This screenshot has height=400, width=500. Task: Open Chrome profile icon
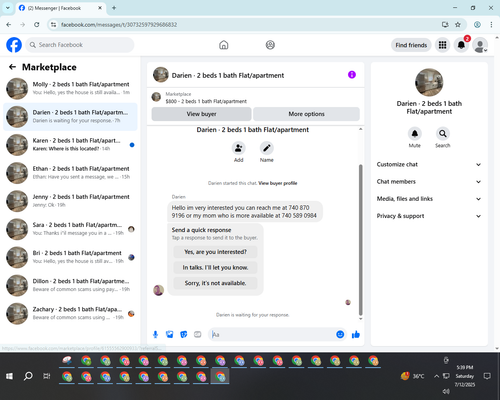pos(477,24)
